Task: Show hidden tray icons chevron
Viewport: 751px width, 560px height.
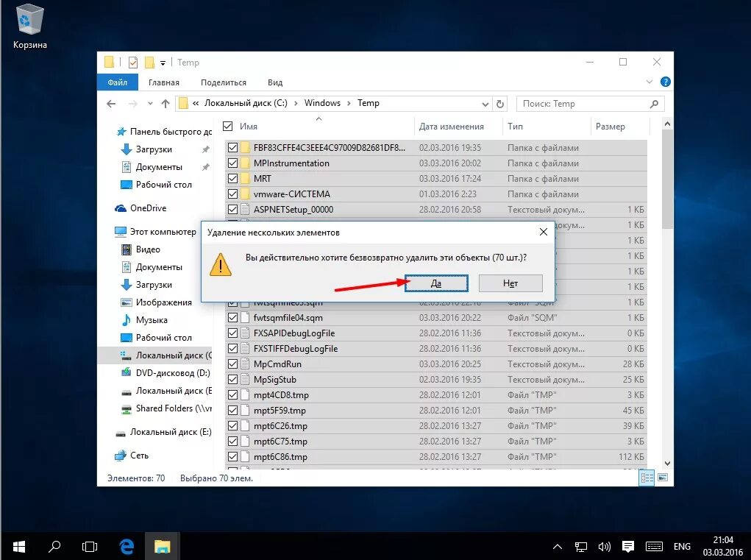Action: 557,547
